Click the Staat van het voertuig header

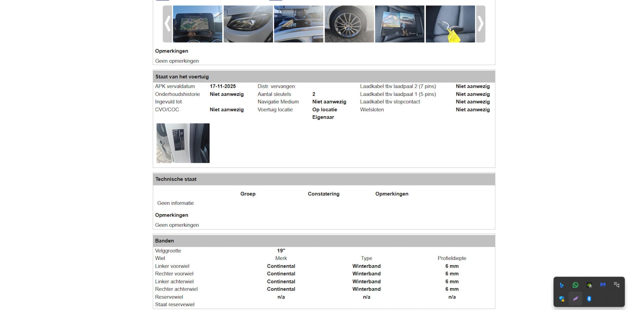182,77
